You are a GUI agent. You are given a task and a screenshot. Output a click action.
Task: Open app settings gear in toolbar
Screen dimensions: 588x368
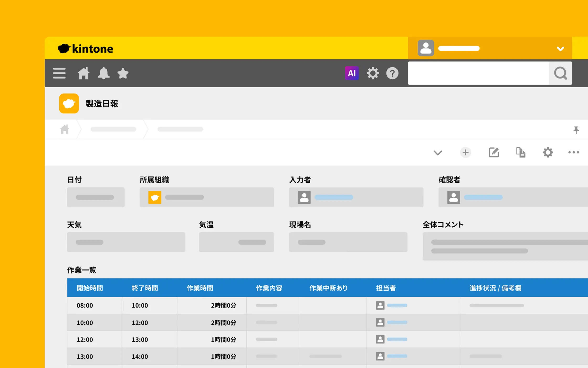tap(548, 152)
